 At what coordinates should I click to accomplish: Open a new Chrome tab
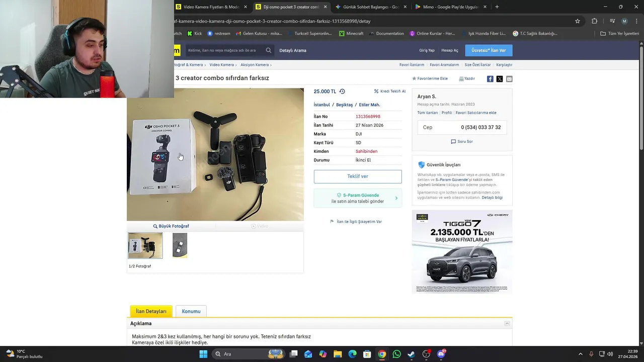pos(497,7)
